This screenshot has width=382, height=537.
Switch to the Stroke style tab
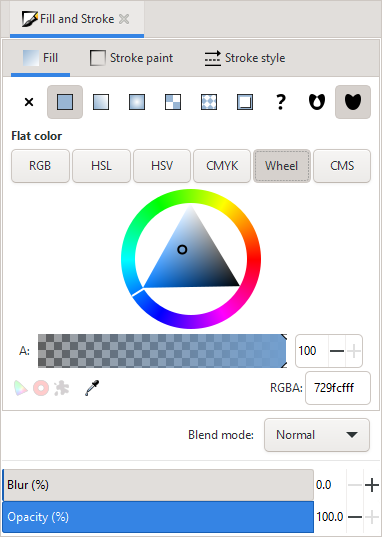coord(245,58)
